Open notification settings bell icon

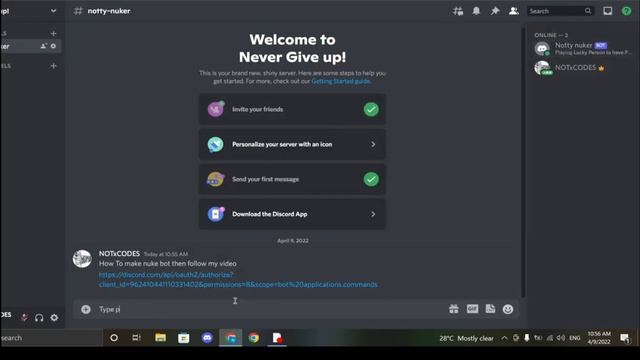(476, 11)
